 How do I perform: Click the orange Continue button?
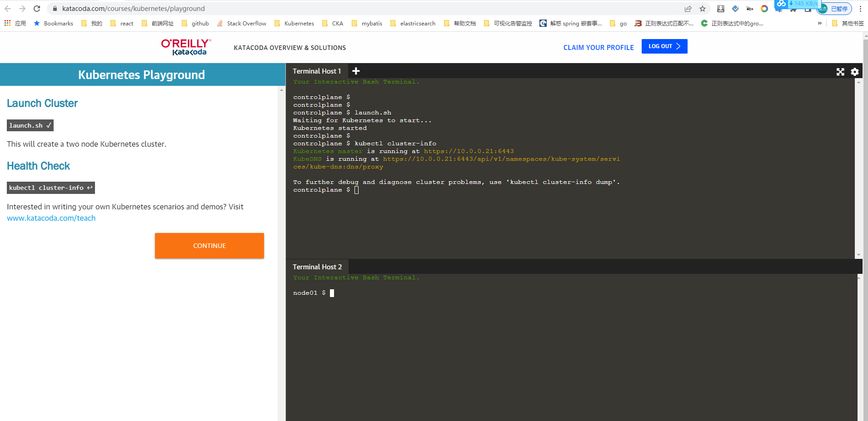[x=210, y=246]
